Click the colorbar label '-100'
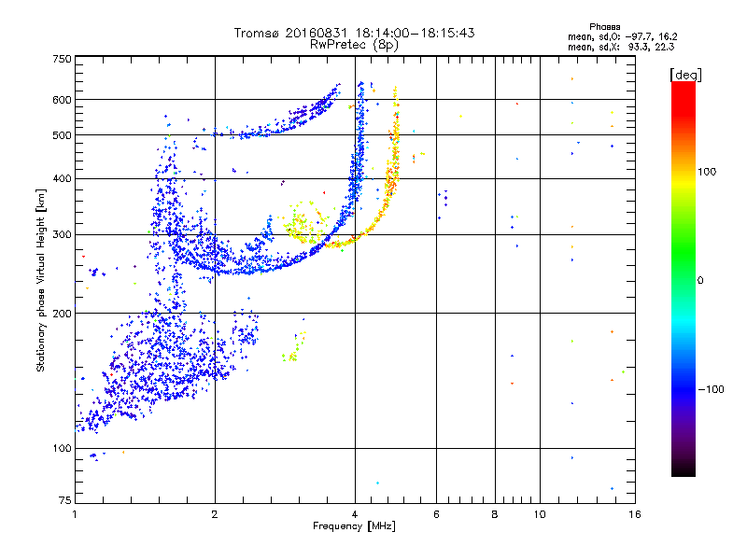 click(x=712, y=389)
